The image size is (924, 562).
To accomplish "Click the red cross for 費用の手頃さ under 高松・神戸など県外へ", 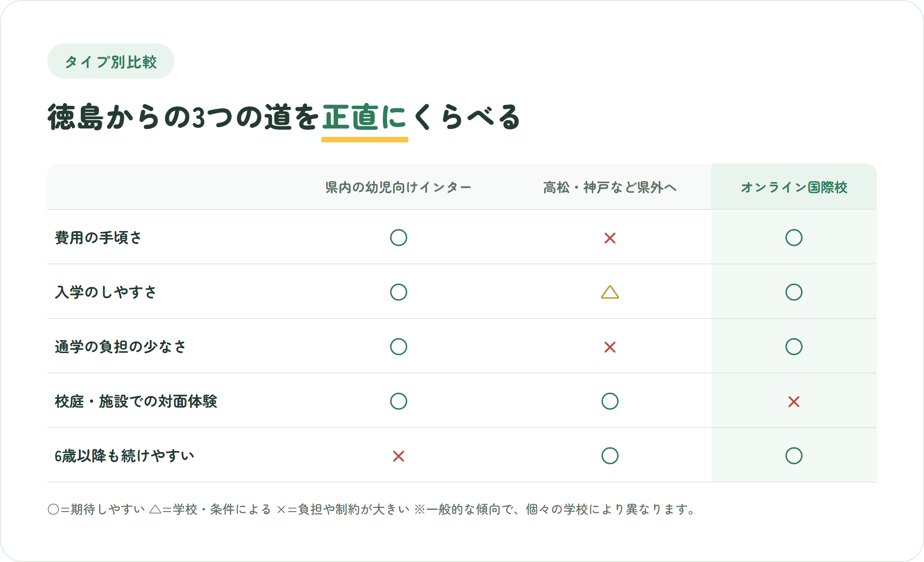I will click(610, 238).
